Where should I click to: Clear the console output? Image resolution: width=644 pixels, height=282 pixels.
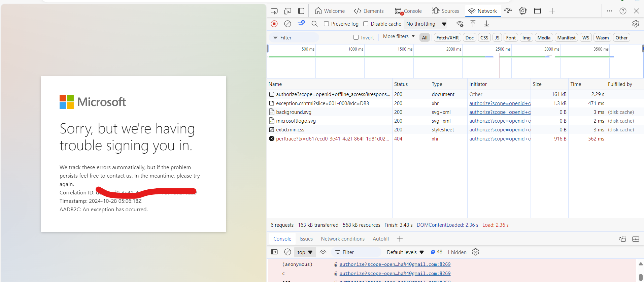click(x=287, y=252)
